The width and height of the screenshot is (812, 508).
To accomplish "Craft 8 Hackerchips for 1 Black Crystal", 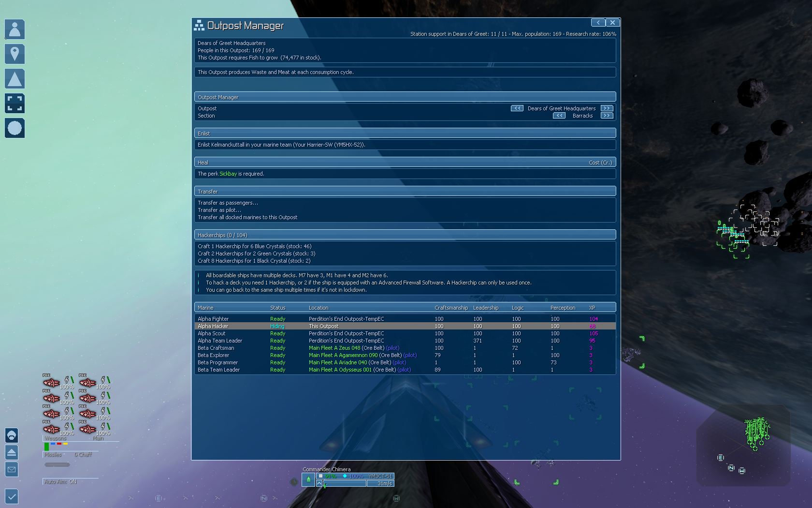I will point(254,261).
